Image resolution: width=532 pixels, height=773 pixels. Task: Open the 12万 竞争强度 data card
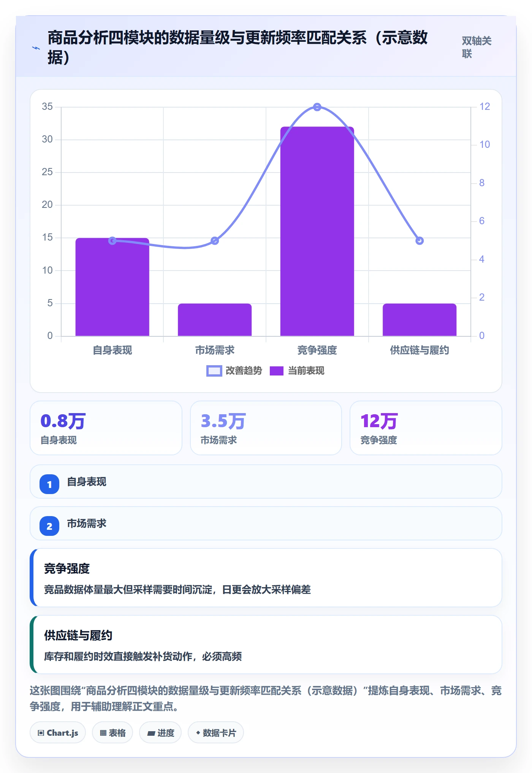(426, 428)
